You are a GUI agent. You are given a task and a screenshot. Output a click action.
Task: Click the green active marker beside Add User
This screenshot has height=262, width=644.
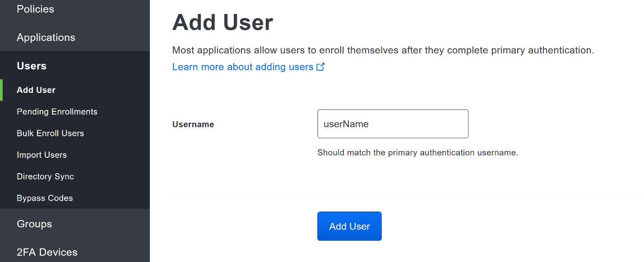point(1,90)
